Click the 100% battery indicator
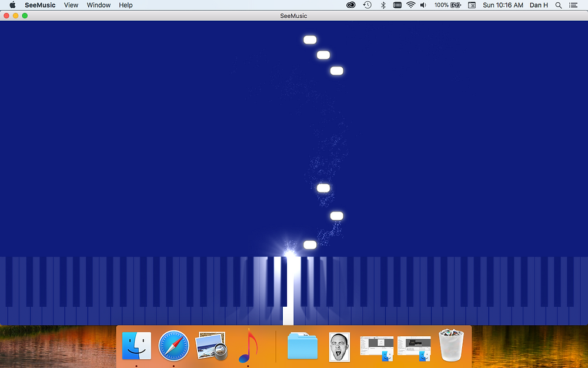Image resolution: width=588 pixels, height=368 pixels. [447, 5]
